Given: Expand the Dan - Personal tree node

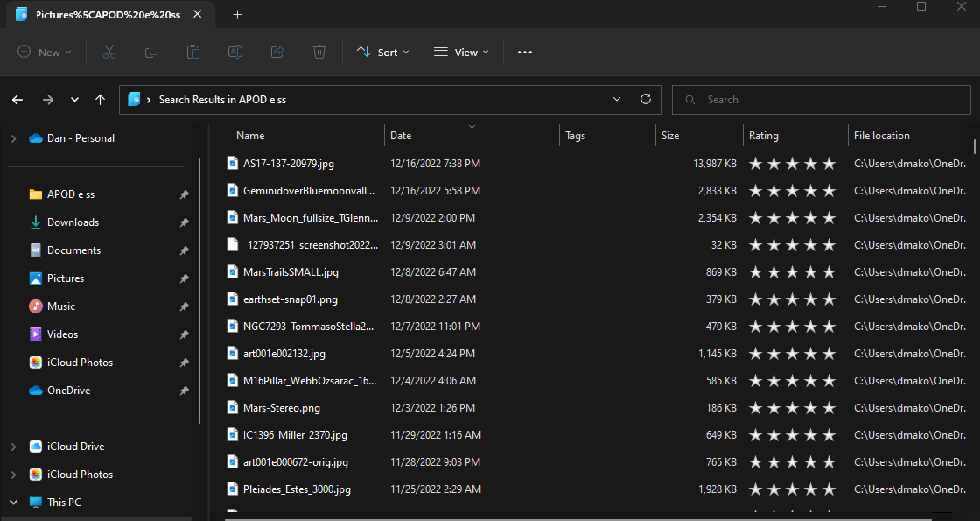Looking at the screenshot, I should pos(13,138).
